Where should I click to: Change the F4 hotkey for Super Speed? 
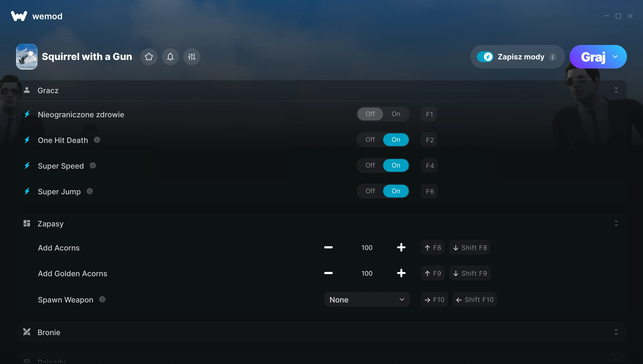(x=429, y=166)
